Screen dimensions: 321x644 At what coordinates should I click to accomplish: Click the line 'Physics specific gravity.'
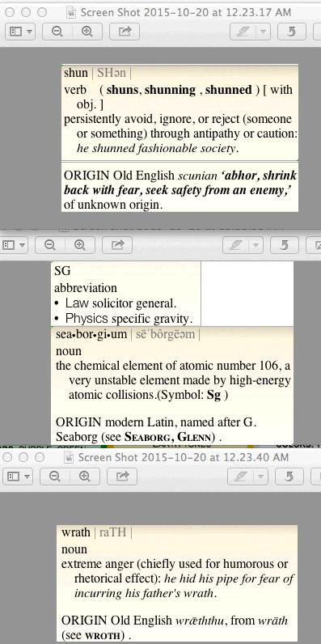coord(129,319)
